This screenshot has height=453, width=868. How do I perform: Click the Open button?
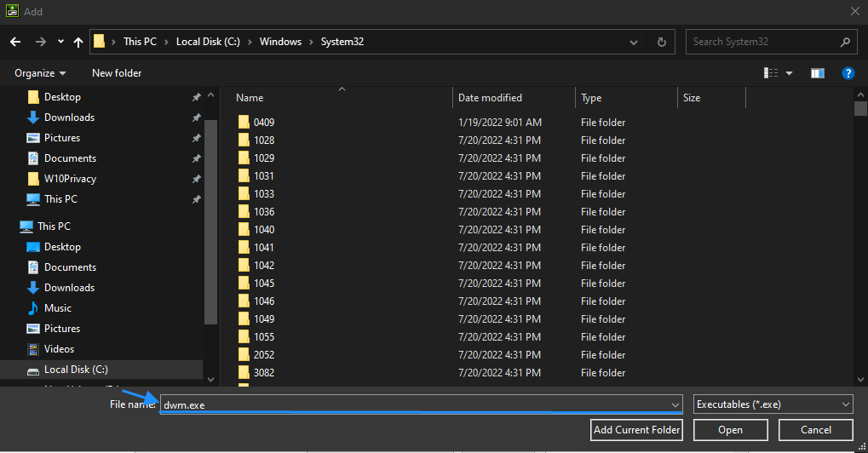(x=730, y=430)
